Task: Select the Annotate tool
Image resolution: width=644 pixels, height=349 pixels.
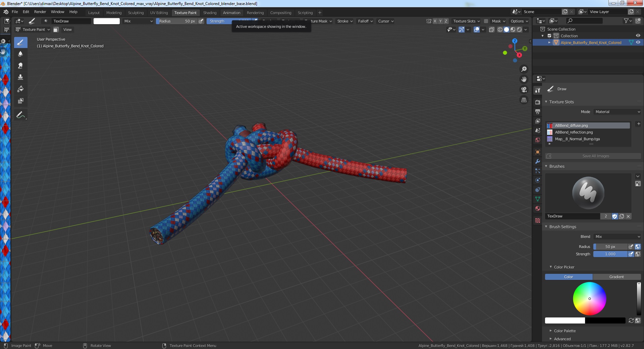Action: click(20, 115)
